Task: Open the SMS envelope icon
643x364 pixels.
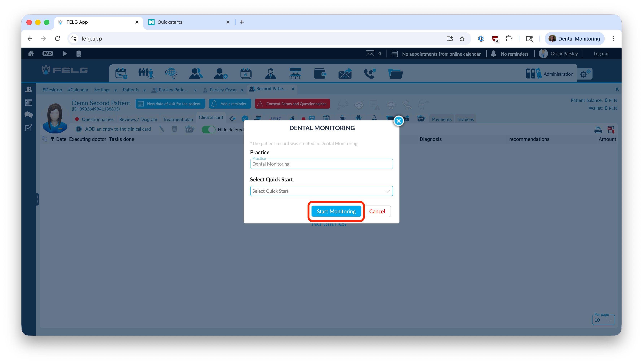Action: tap(345, 73)
